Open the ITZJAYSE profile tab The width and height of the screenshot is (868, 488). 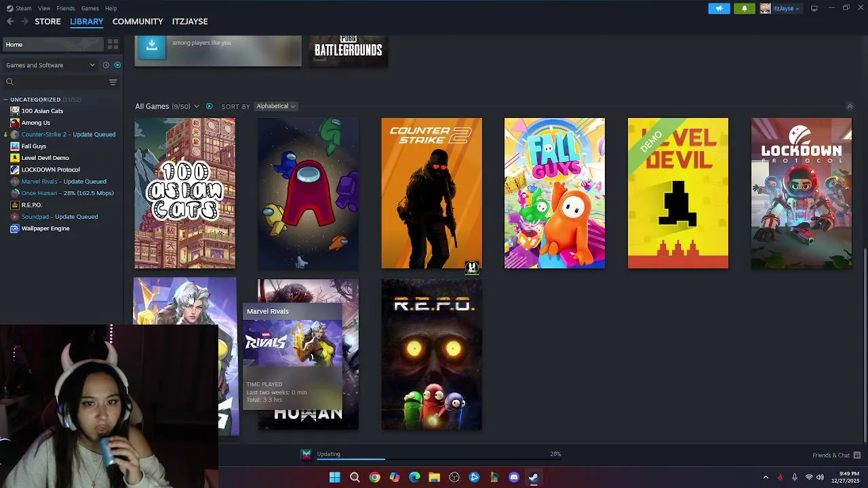tap(190, 22)
